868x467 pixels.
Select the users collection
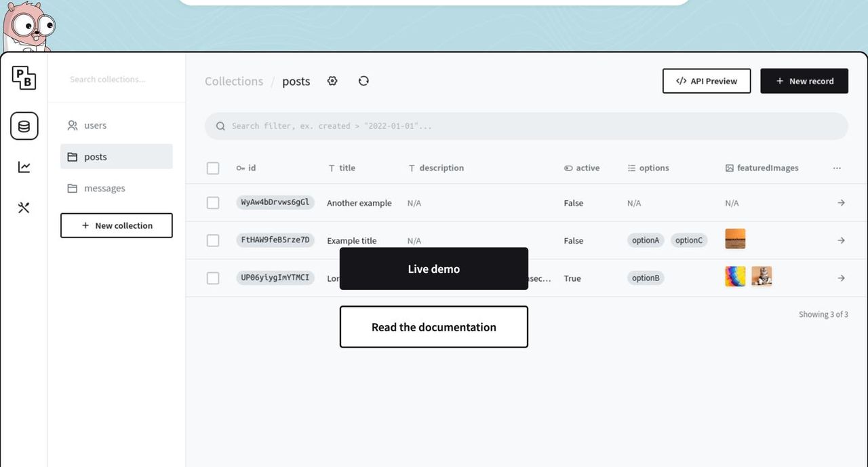(x=117, y=126)
